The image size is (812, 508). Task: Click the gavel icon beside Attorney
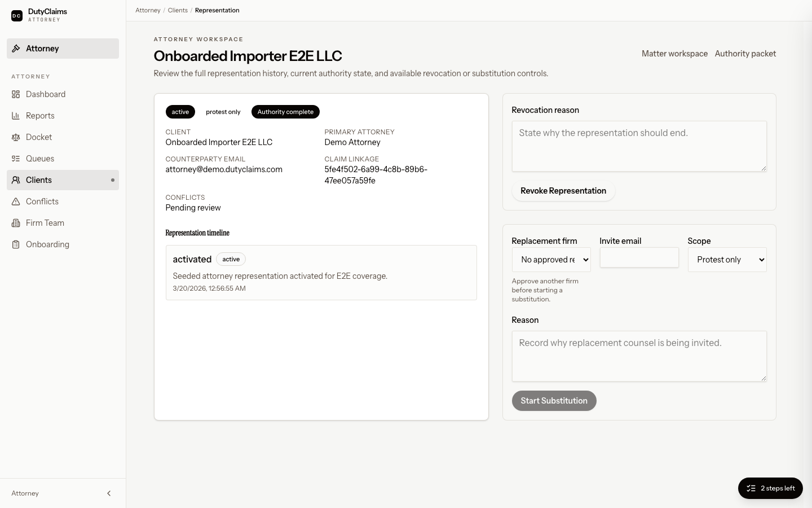pyautogui.click(x=16, y=49)
